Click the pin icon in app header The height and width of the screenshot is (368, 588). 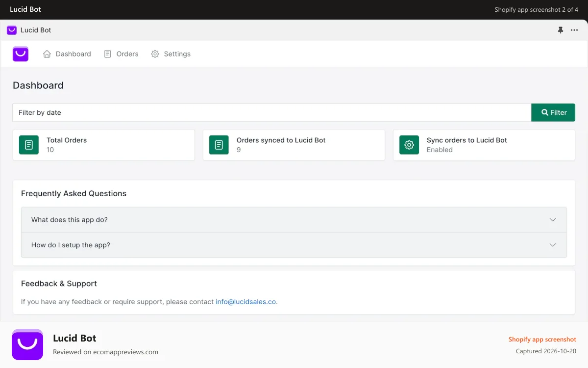[x=561, y=30]
